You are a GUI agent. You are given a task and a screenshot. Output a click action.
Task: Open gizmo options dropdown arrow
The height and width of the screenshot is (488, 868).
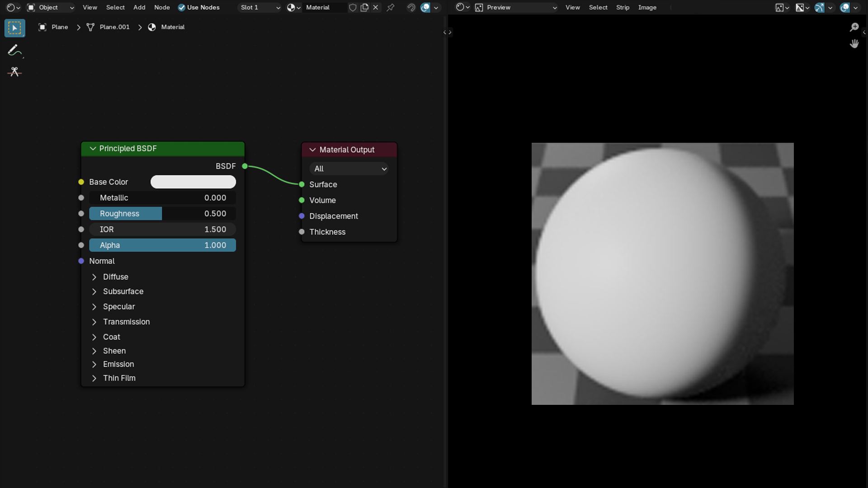pos(830,7)
